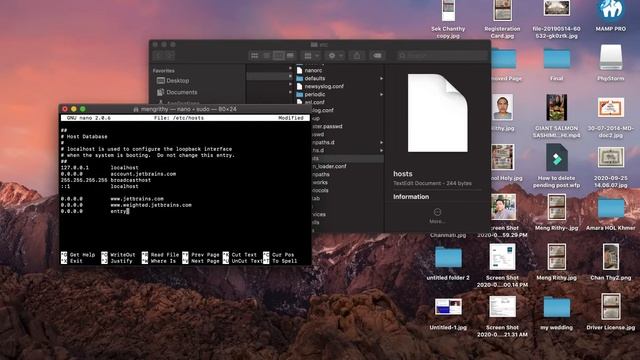This screenshot has height=360, width=640.
Task: Switch Finder to list view
Action: (x=267, y=56)
